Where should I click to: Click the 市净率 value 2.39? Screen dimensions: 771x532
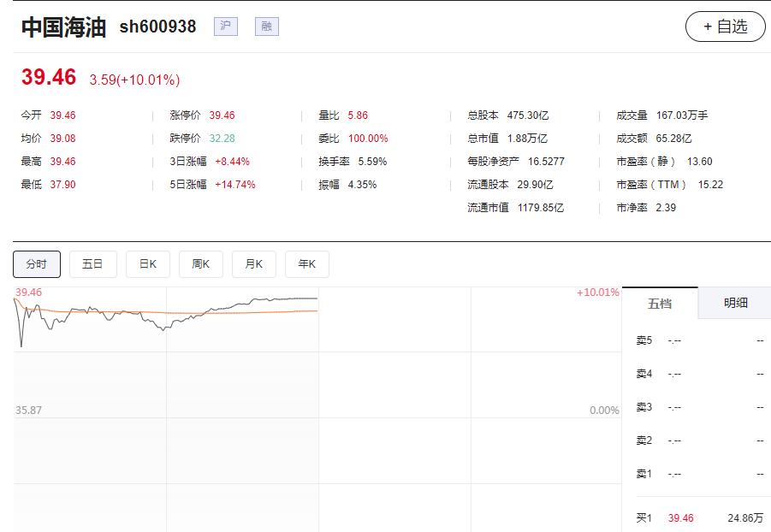[667, 208]
